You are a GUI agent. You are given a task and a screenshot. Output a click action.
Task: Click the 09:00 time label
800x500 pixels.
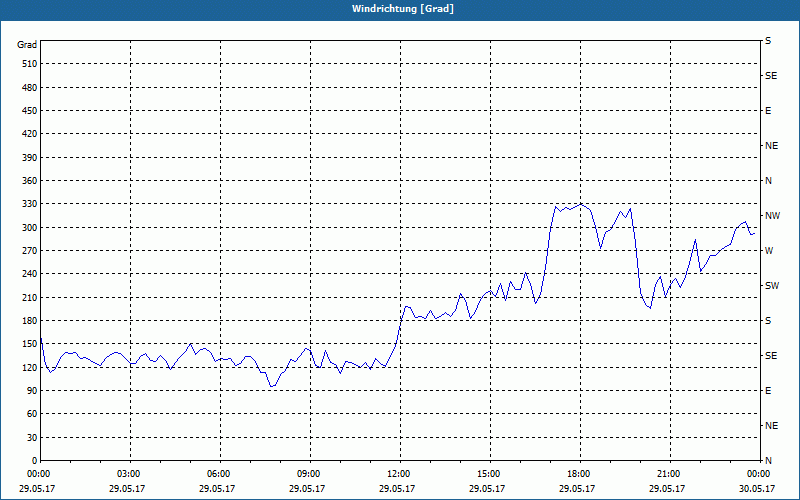[x=310, y=474]
